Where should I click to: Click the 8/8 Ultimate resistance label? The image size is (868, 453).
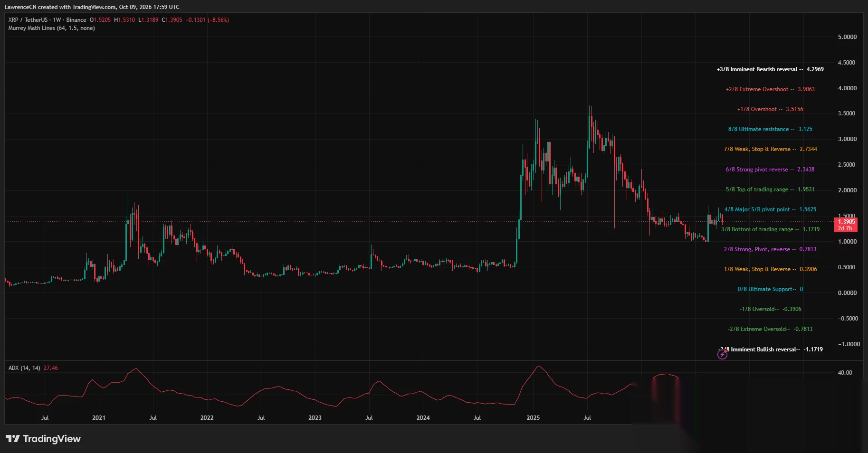(x=770, y=129)
